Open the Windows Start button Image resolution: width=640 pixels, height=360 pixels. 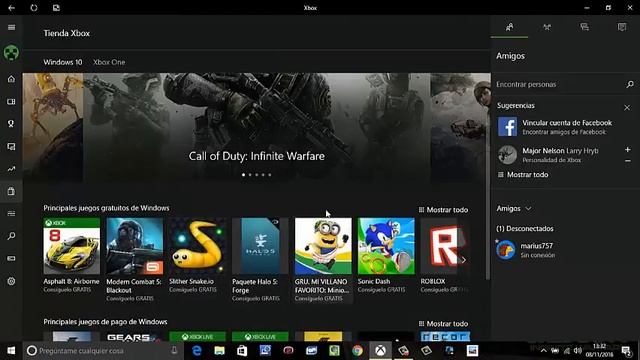click(11, 351)
